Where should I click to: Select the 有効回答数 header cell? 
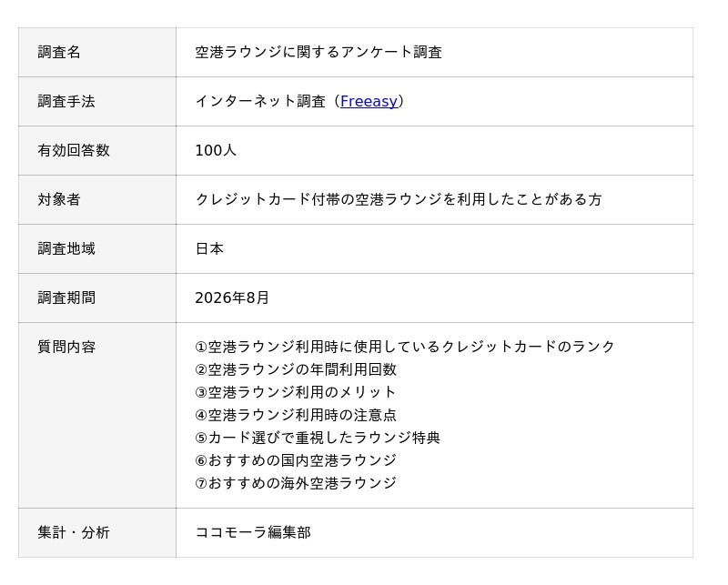(x=97, y=150)
